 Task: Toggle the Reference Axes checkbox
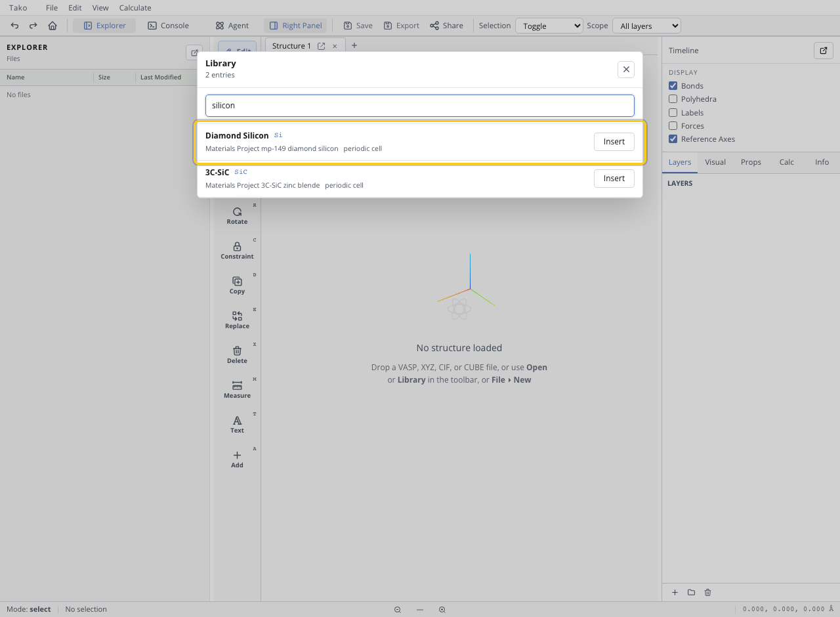point(673,139)
